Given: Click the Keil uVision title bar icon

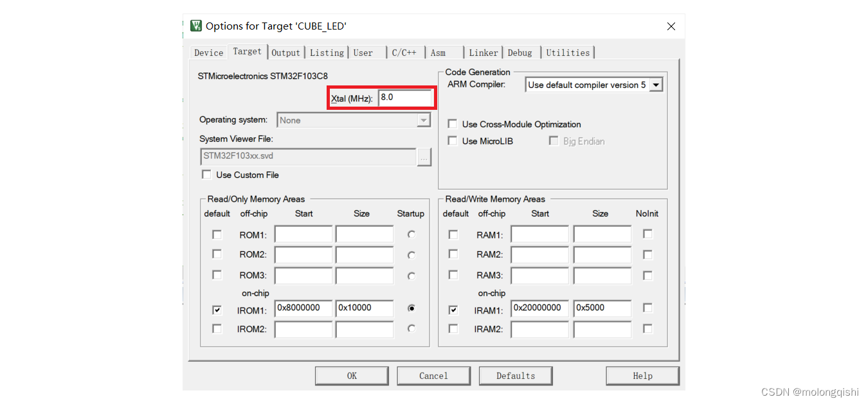Looking at the screenshot, I should click(196, 26).
